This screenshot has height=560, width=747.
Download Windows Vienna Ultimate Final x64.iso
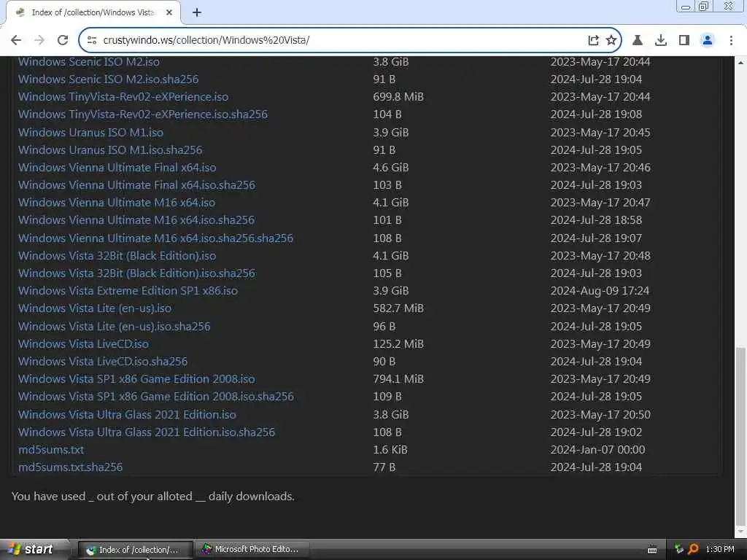pyautogui.click(x=117, y=168)
